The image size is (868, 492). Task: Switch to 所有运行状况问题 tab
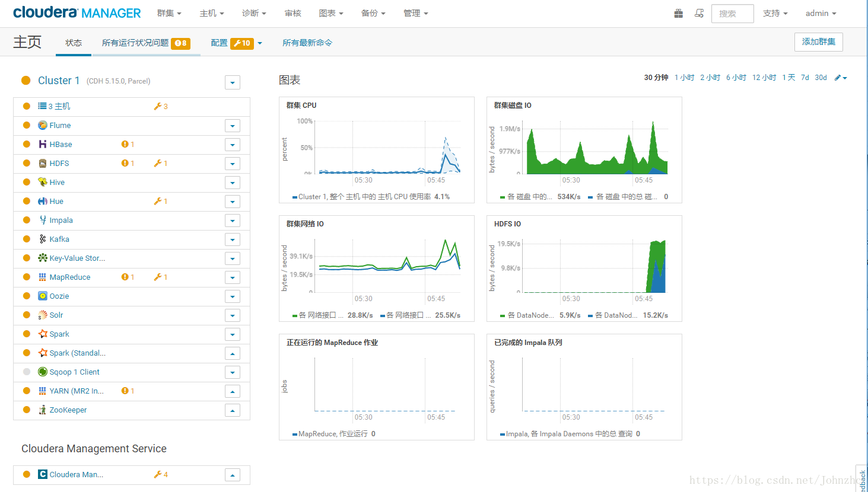(x=146, y=43)
